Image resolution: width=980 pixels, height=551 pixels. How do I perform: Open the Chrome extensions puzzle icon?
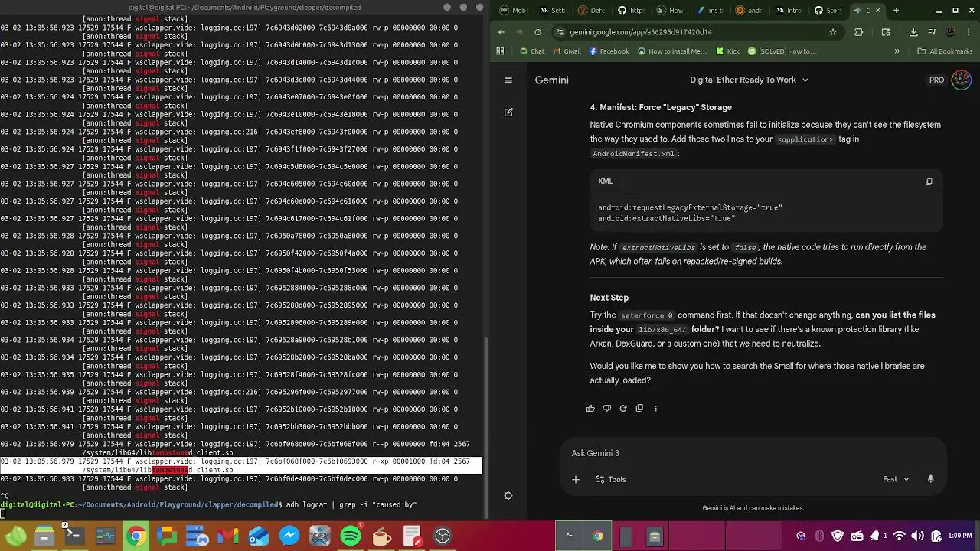point(858,32)
